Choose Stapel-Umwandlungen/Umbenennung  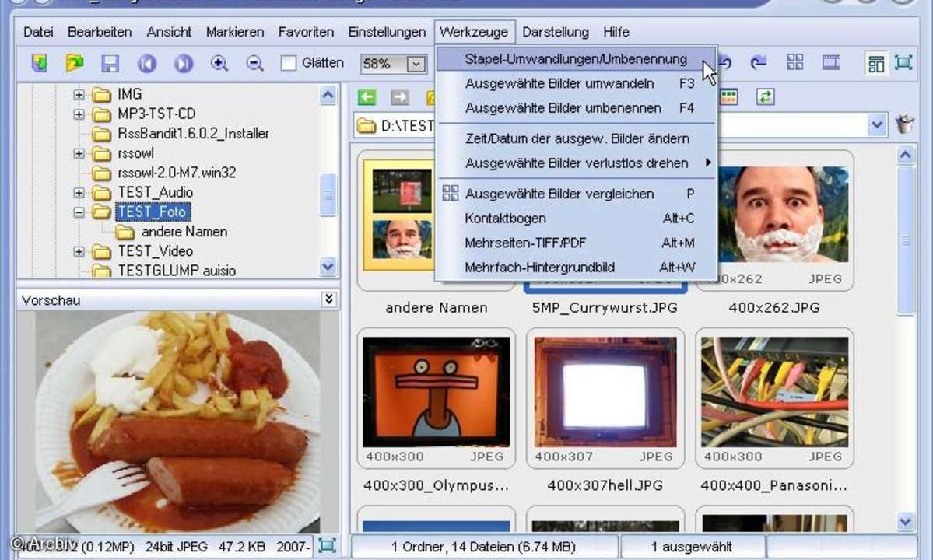point(576,59)
